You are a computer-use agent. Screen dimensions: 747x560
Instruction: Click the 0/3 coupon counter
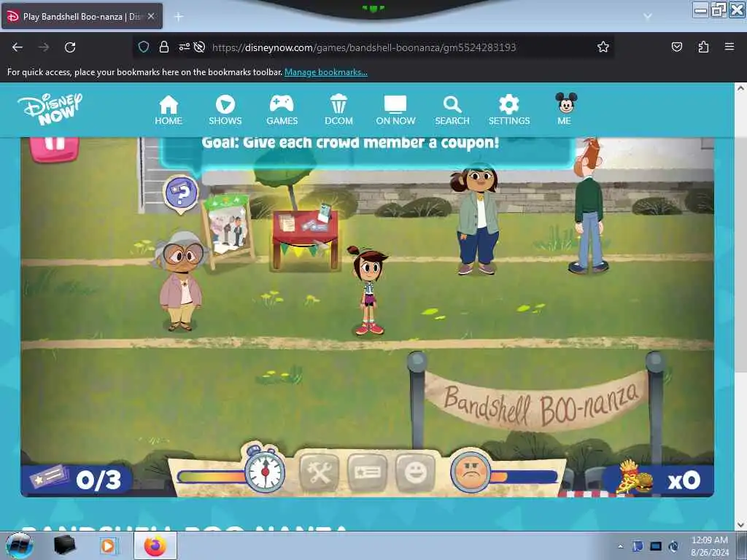pos(76,480)
